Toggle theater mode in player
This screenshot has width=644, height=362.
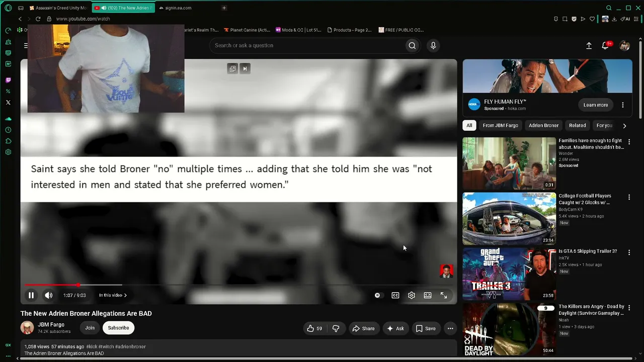428,295
